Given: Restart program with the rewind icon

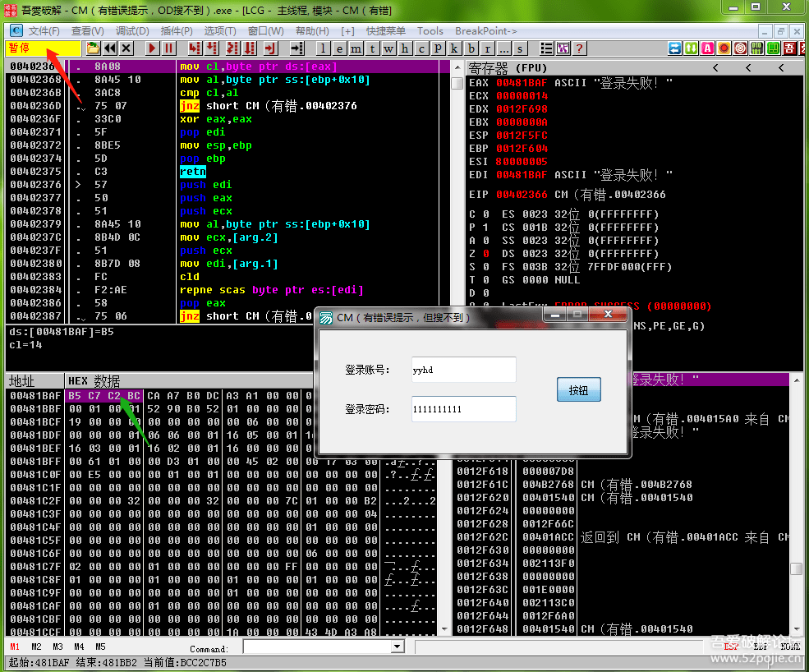Looking at the screenshot, I should click(109, 48).
